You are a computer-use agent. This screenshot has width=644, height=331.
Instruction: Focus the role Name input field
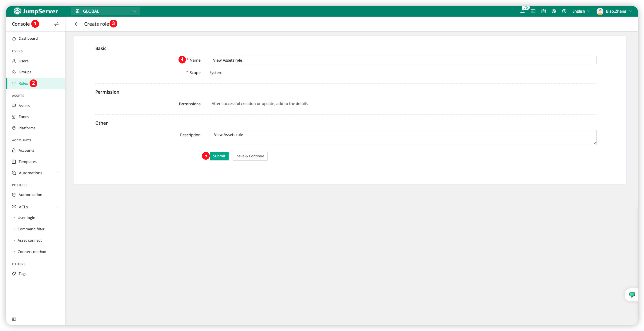click(403, 60)
